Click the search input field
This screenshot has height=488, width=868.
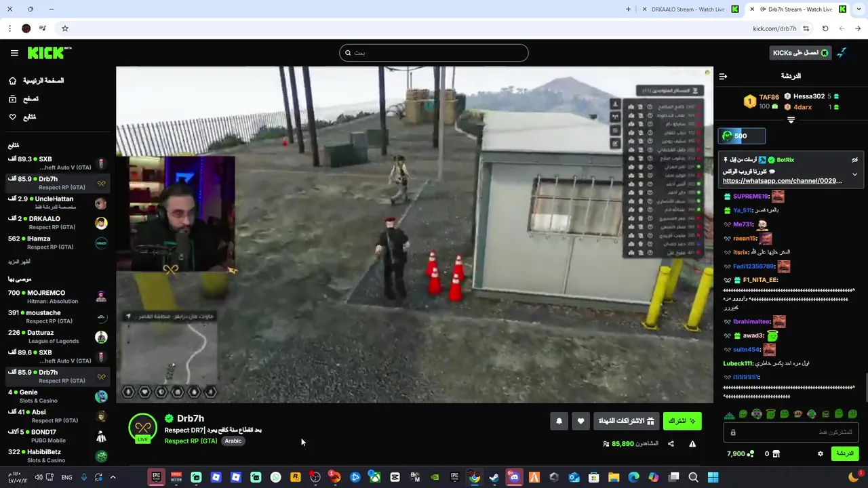click(x=434, y=53)
